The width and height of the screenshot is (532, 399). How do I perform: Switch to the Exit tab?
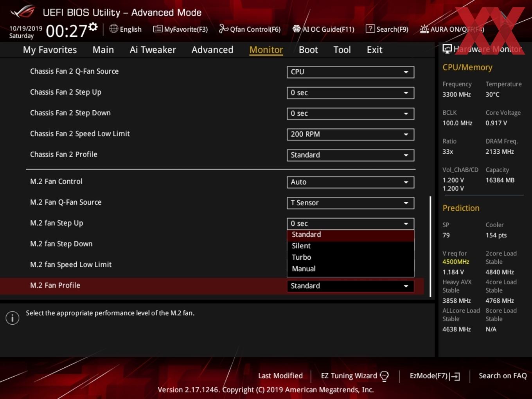tap(374, 50)
